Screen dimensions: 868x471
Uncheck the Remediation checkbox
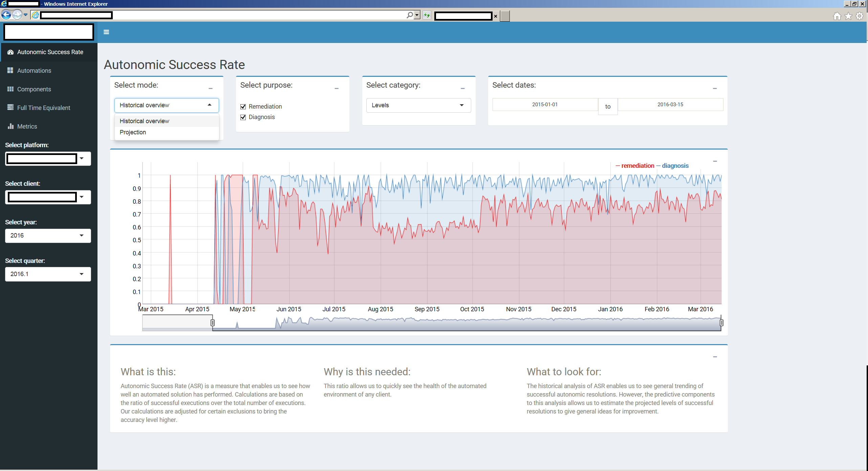[243, 107]
